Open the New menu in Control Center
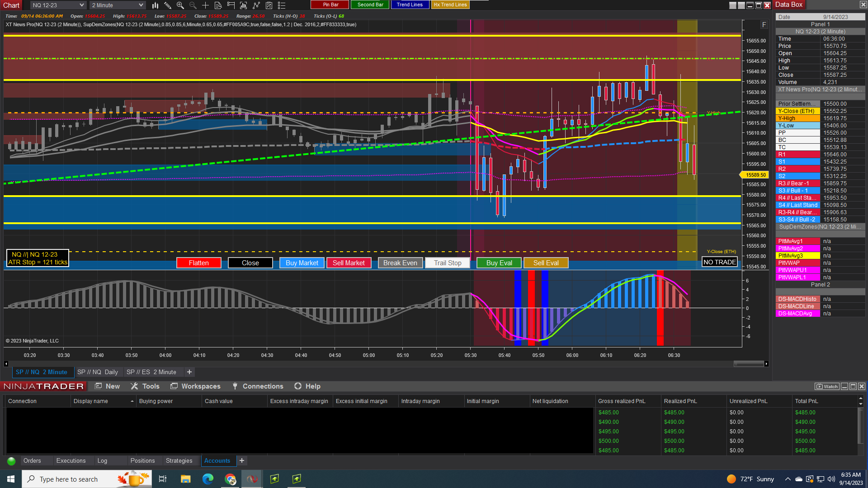 pos(107,386)
